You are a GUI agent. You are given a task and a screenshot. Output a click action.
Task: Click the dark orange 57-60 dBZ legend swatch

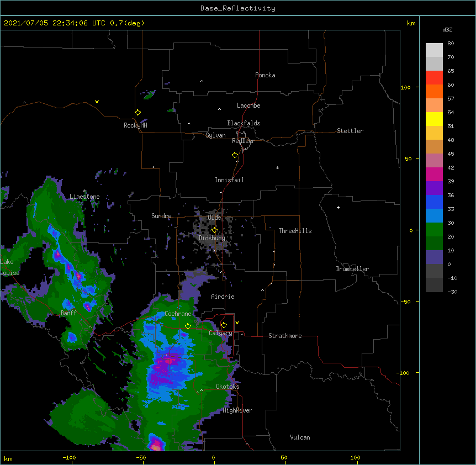click(434, 92)
